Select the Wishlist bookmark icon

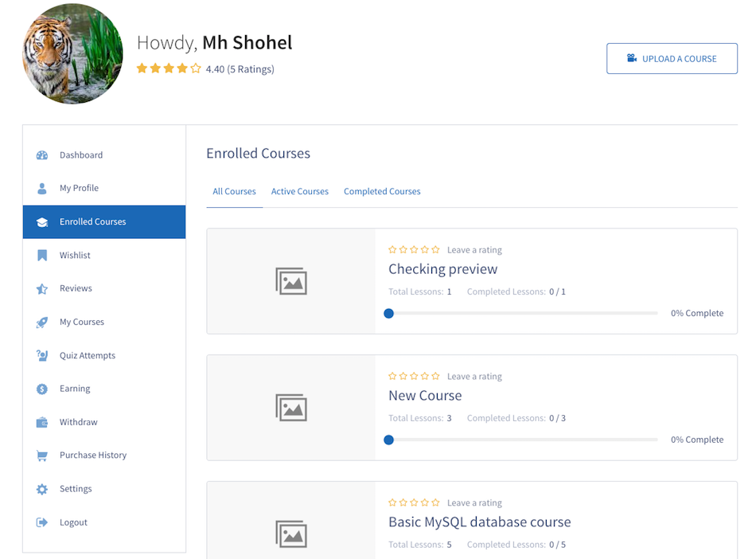(x=42, y=255)
